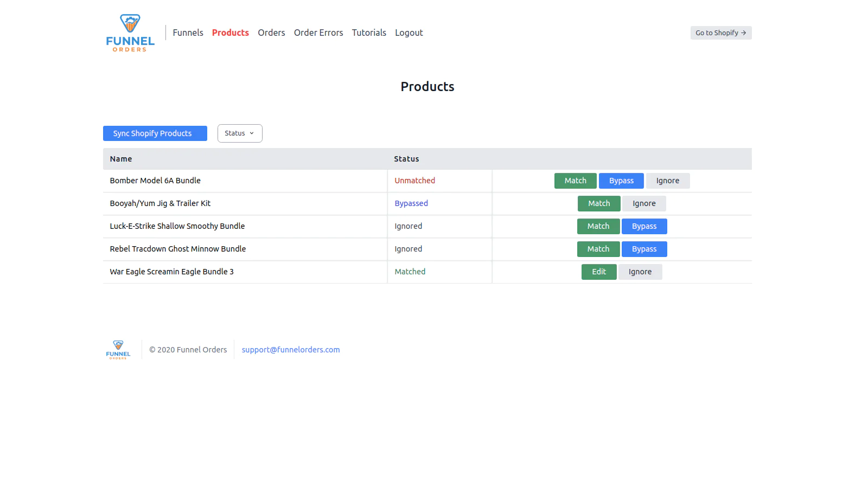Viewport: 868px width, 488px height.
Task: Click the Status column header
Action: pyautogui.click(x=406, y=159)
